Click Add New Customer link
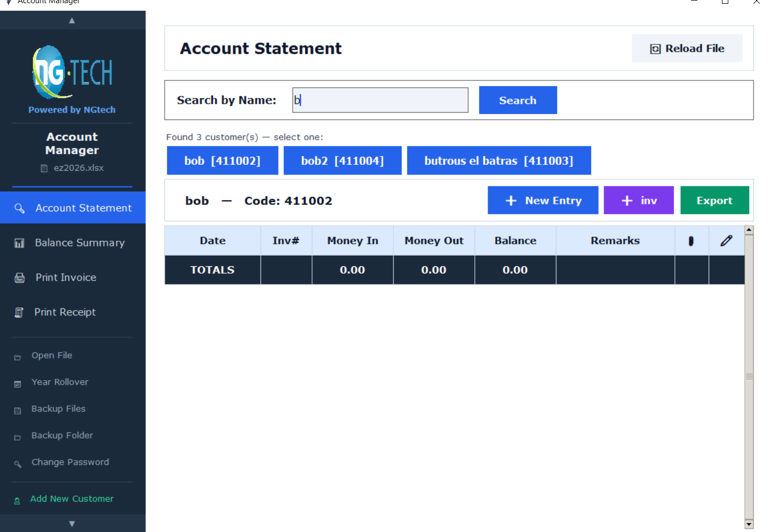The height and width of the screenshot is (532, 771). (71, 499)
